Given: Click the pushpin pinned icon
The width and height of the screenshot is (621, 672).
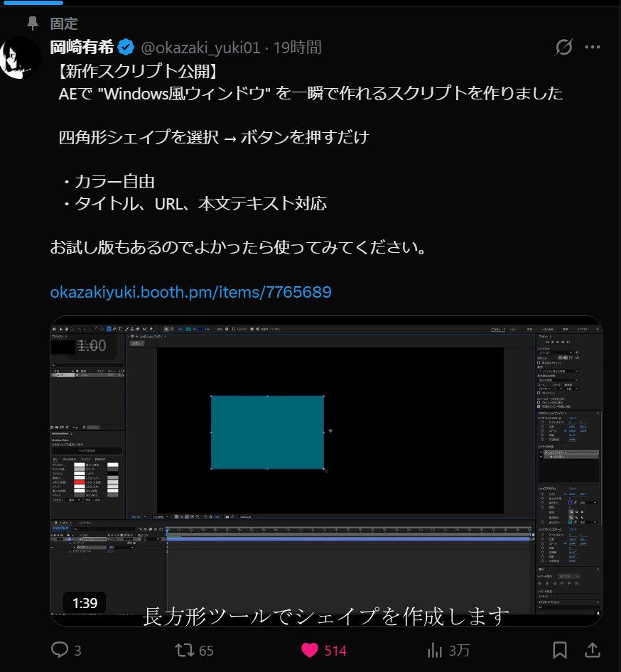Looking at the screenshot, I should click(x=33, y=23).
